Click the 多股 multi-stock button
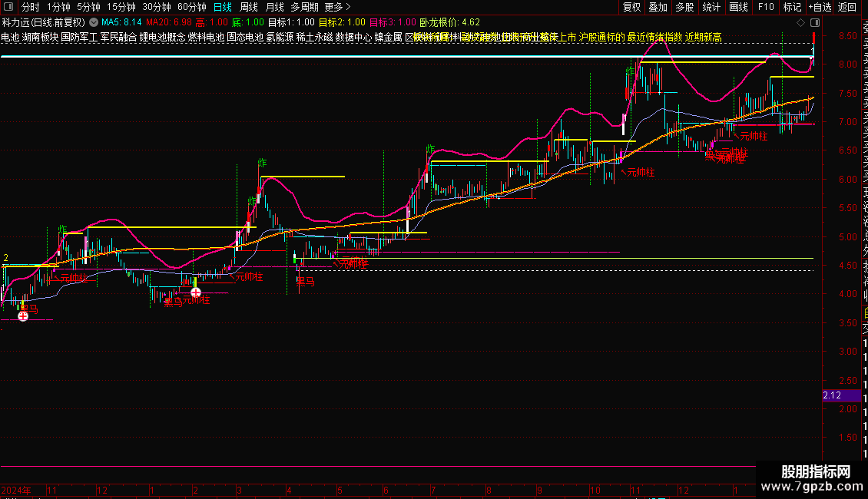The image size is (868, 499). (x=684, y=7)
